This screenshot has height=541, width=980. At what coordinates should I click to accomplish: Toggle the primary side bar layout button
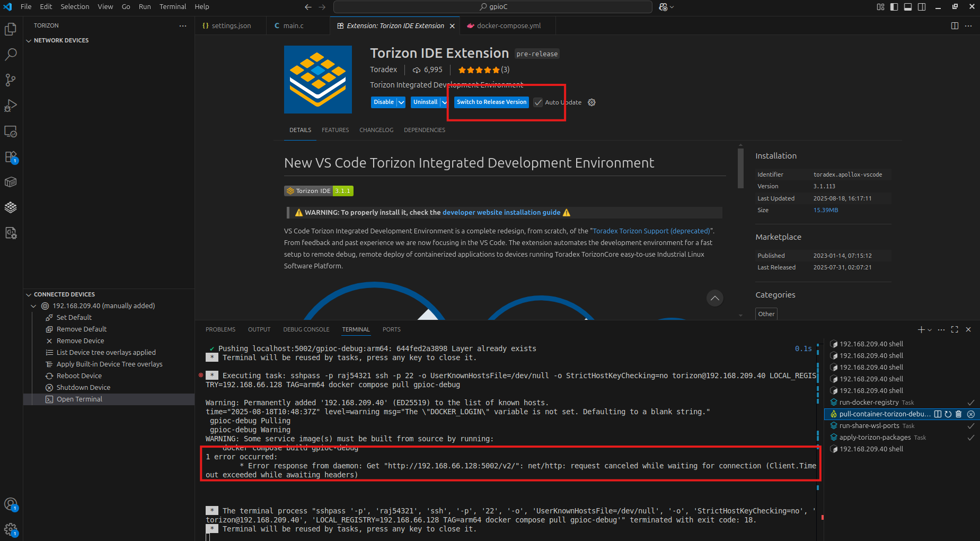click(x=894, y=7)
